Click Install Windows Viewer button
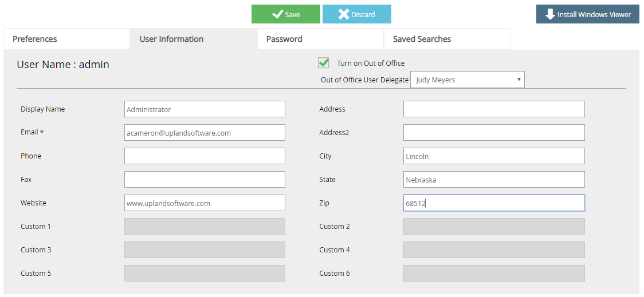Viewport: 644px width, 297px height. [588, 14]
